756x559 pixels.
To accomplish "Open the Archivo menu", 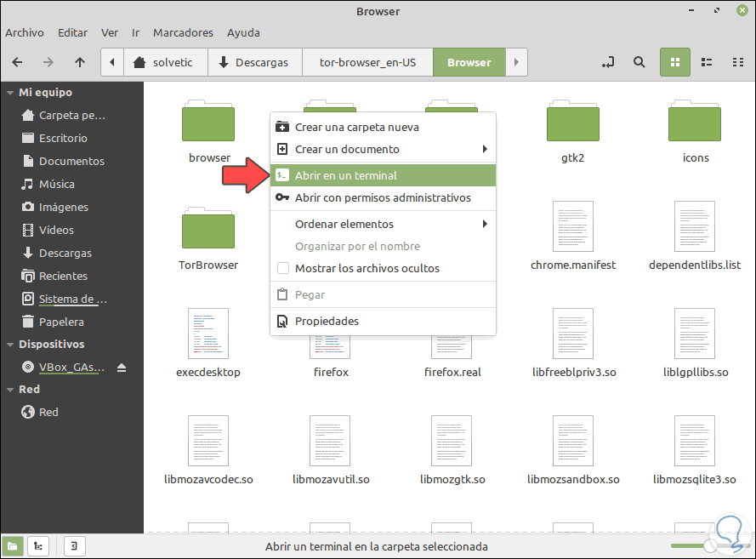I will pos(25,33).
